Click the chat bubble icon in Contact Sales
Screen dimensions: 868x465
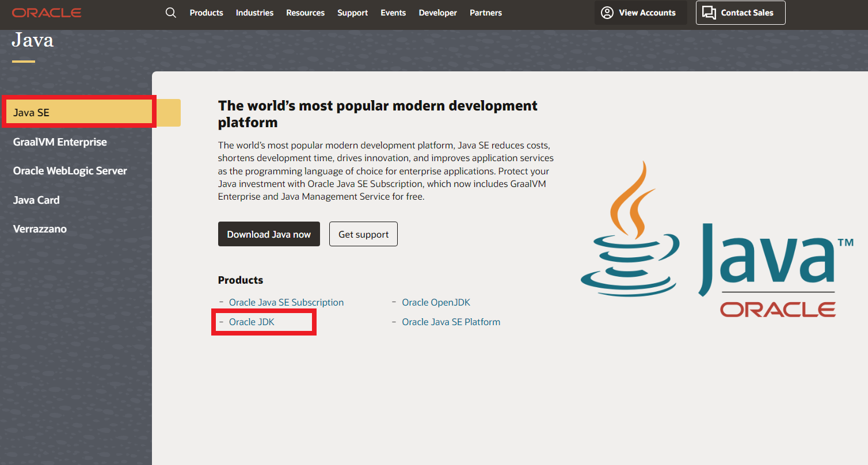709,13
